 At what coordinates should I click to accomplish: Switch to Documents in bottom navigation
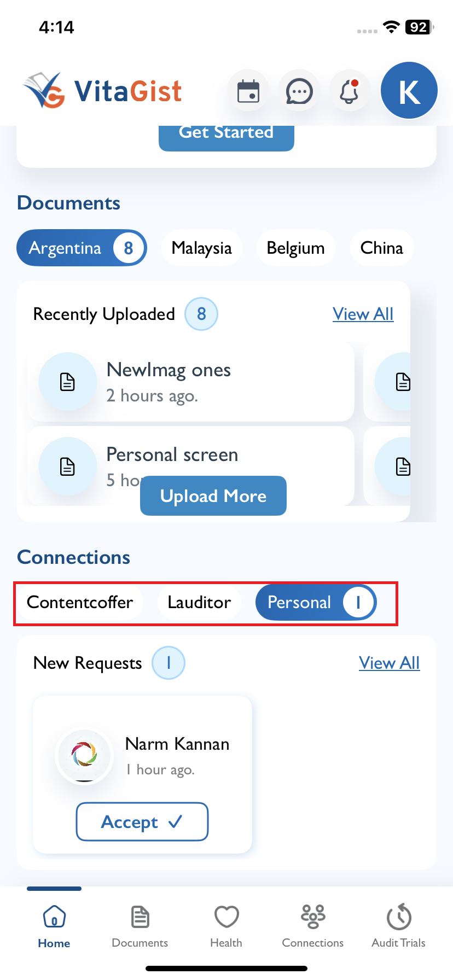(140, 926)
